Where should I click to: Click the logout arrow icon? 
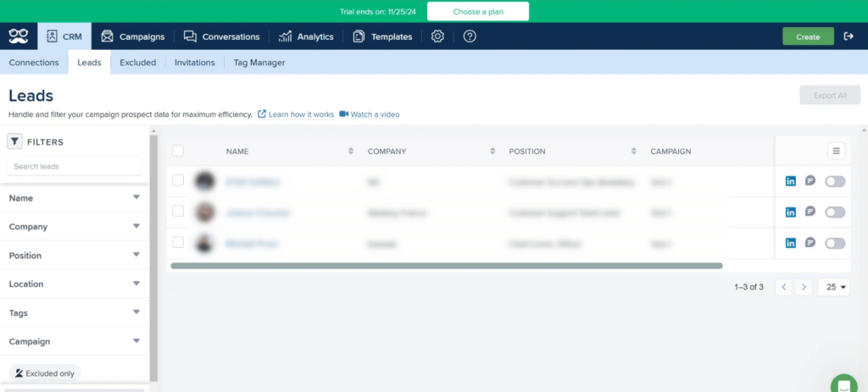tap(849, 36)
